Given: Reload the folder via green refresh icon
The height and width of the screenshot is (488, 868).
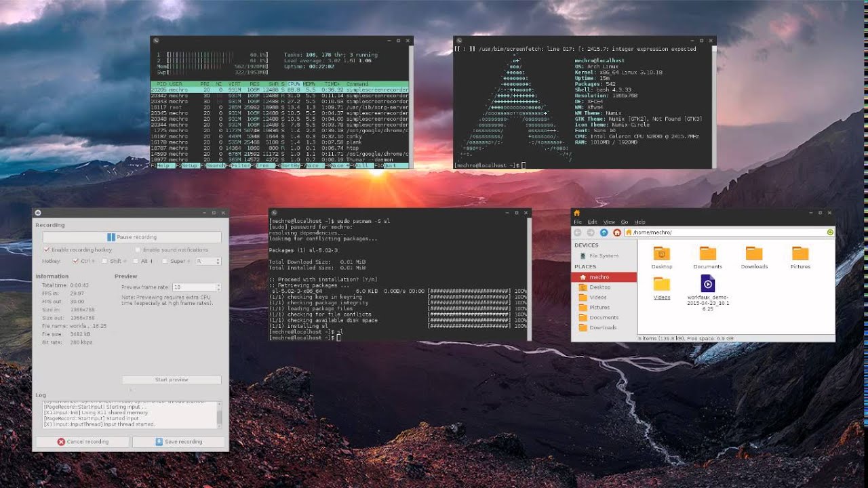Looking at the screenshot, I should [x=830, y=232].
